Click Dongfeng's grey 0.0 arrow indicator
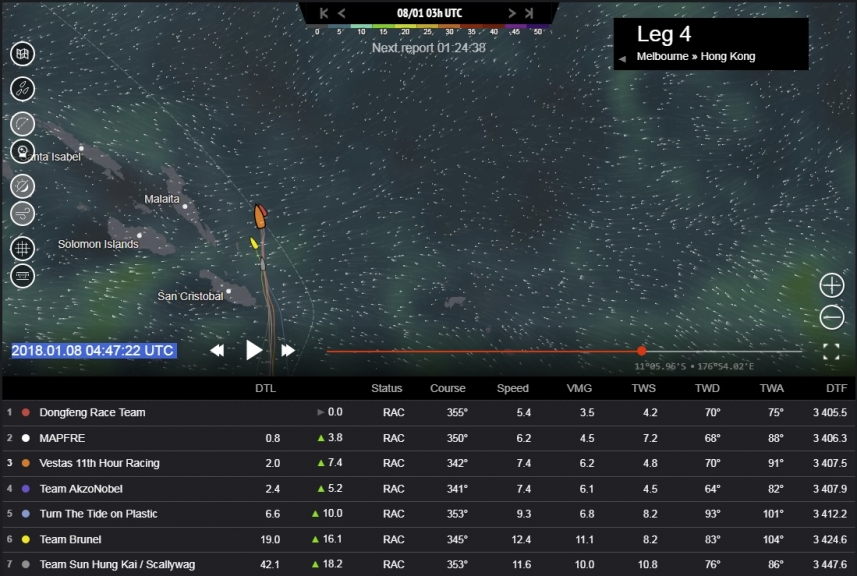 (x=330, y=412)
